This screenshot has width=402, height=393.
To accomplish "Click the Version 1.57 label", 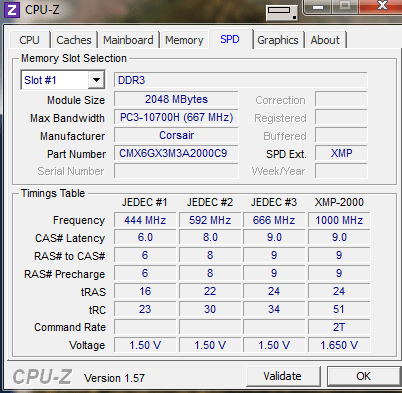I will [x=114, y=378].
